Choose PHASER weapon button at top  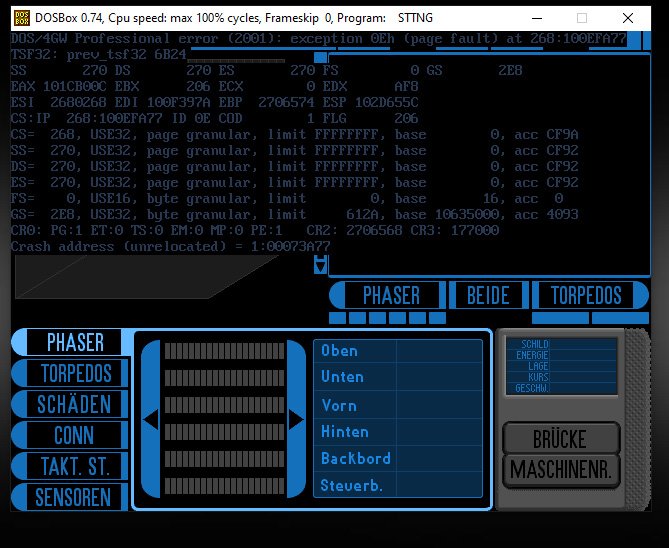click(387, 295)
